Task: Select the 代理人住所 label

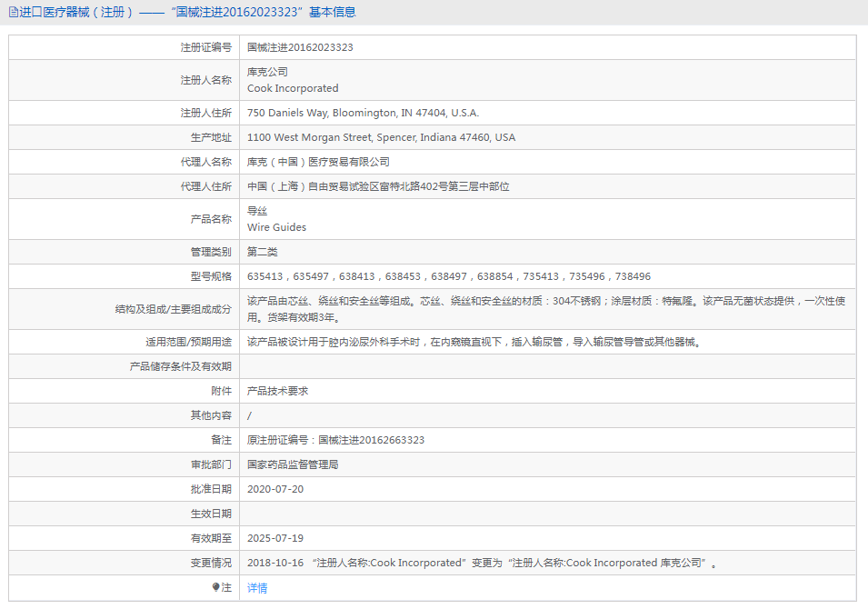Action: click(206, 186)
